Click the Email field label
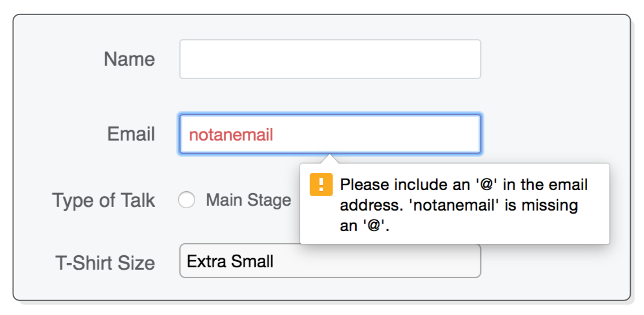644x315 pixels. (x=131, y=134)
